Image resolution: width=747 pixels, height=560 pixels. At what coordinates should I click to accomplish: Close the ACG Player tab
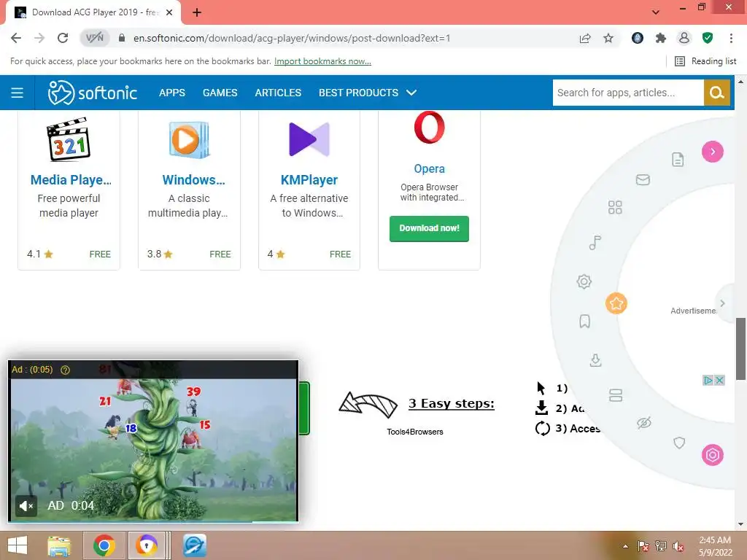coord(169,12)
